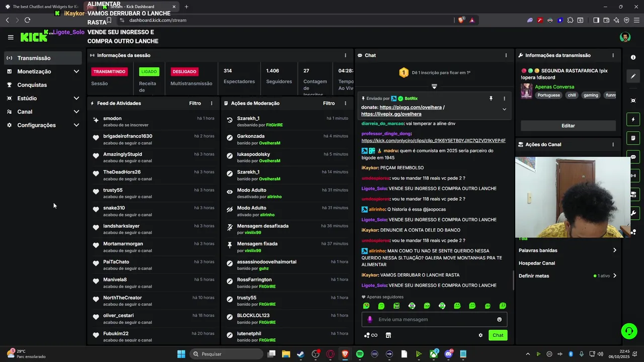The width and height of the screenshot is (644, 362).
Task: Open Informações da sessão three-dot options
Action: point(345,55)
